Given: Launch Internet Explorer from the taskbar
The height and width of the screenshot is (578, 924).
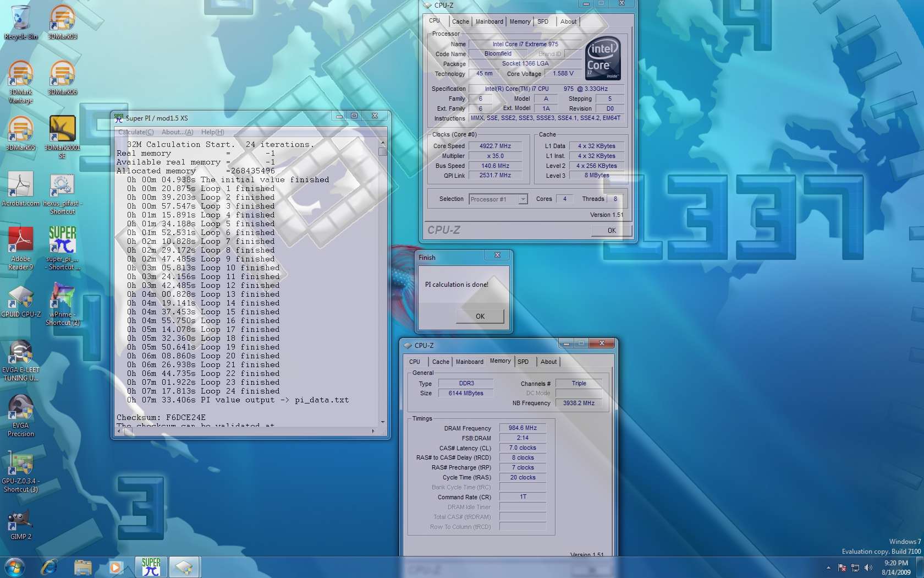Looking at the screenshot, I should [49, 567].
